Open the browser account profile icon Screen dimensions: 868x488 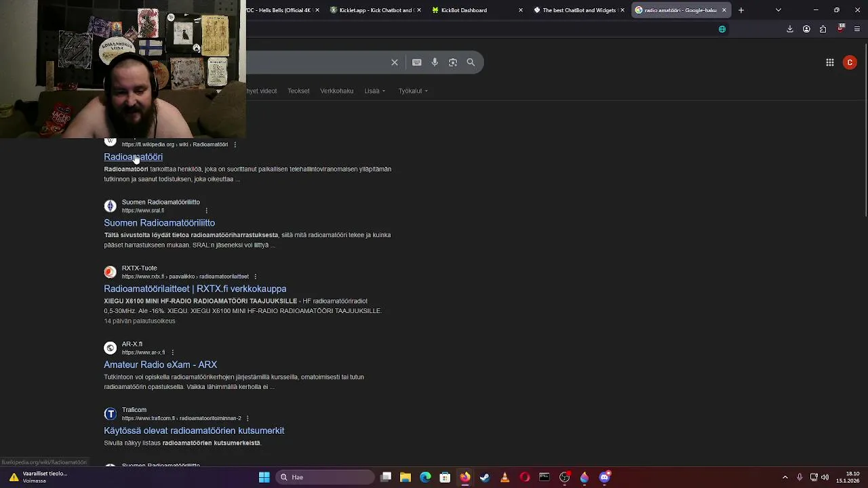point(806,29)
